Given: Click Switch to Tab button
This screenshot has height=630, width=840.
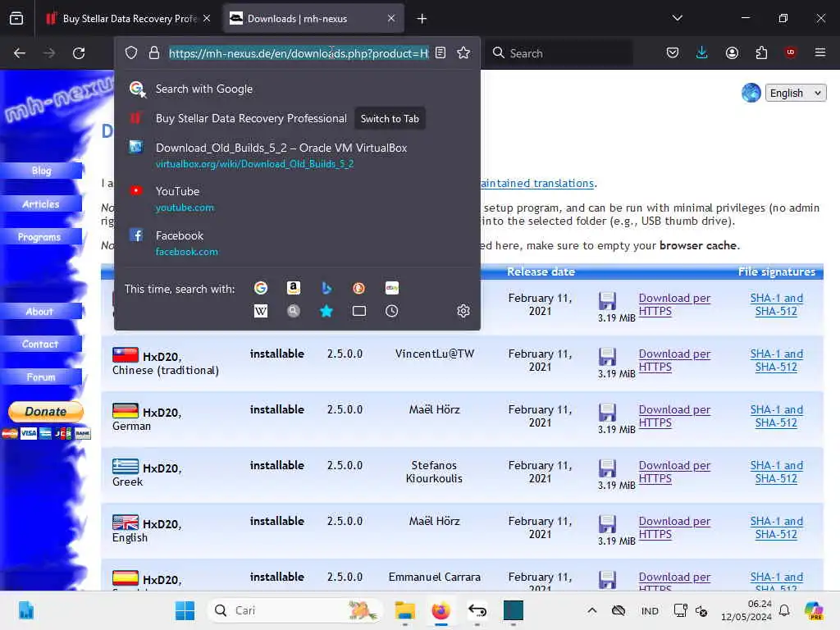Looking at the screenshot, I should click(390, 119).
